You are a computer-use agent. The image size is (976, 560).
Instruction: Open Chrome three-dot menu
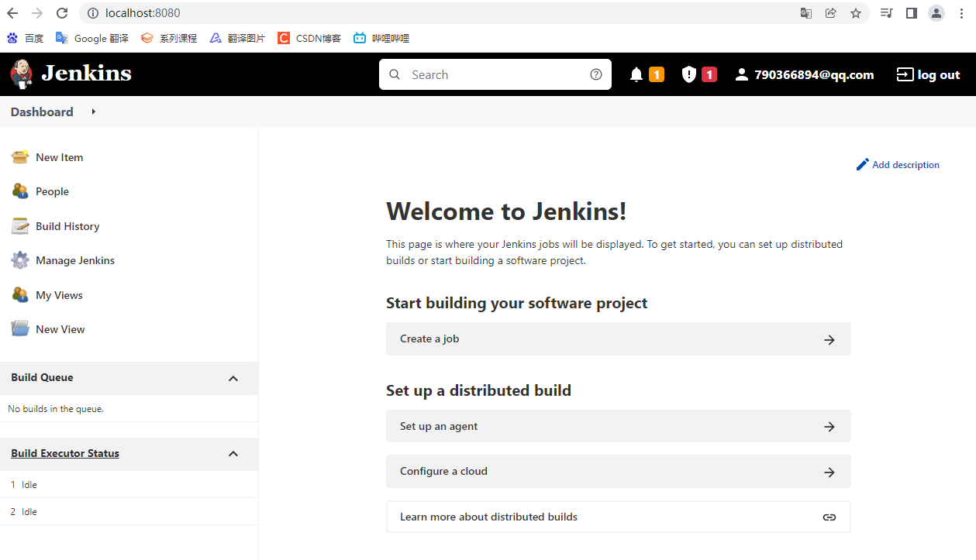(x=961, y=13)
